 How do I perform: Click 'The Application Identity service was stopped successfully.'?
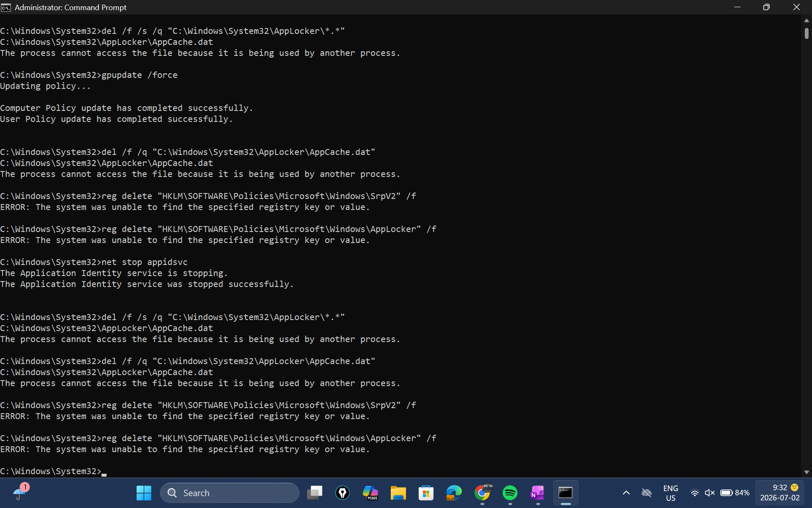click(x=147, y=284)
